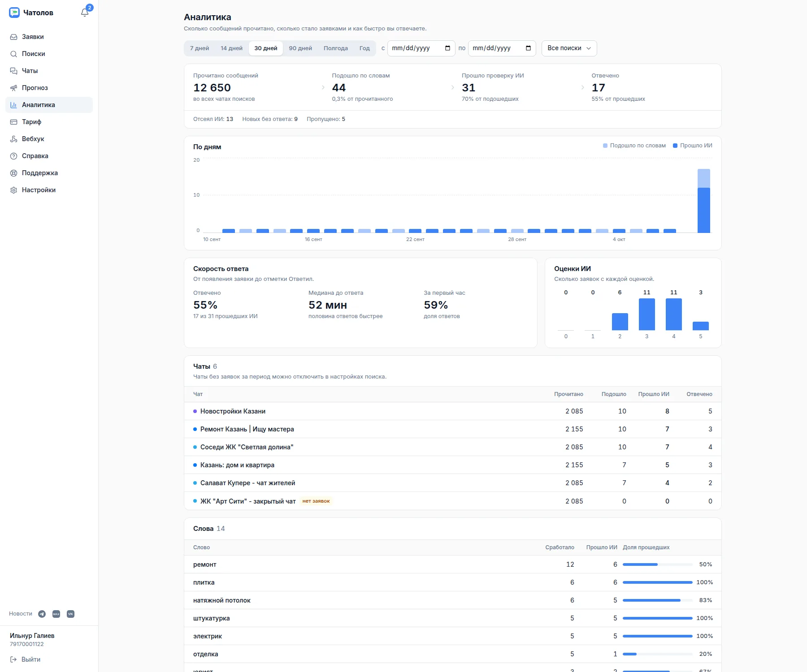The width and height of the screenshot is (807, 672).
Task: Click Выйти logout link
Action: (31, 659)
